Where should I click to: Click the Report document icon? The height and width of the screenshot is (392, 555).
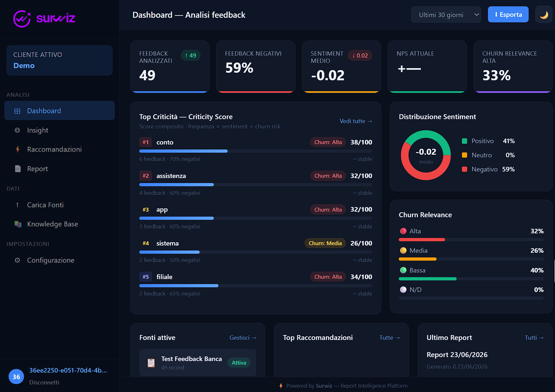[x=18, y=169]
